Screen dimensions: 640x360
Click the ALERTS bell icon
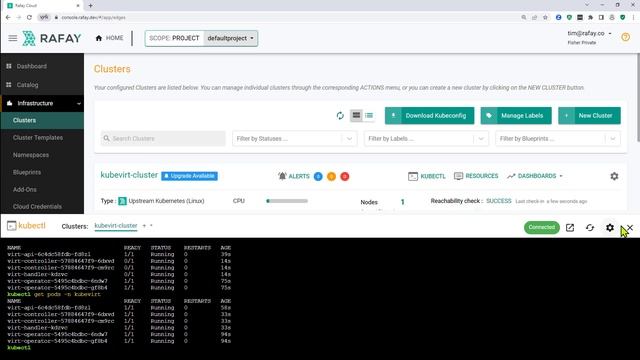282,176
